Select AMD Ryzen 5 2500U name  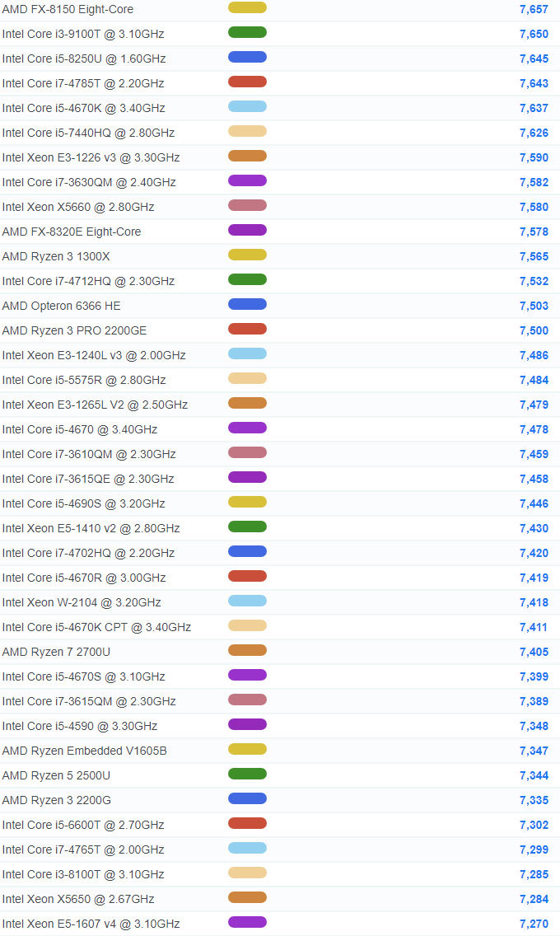56,775
